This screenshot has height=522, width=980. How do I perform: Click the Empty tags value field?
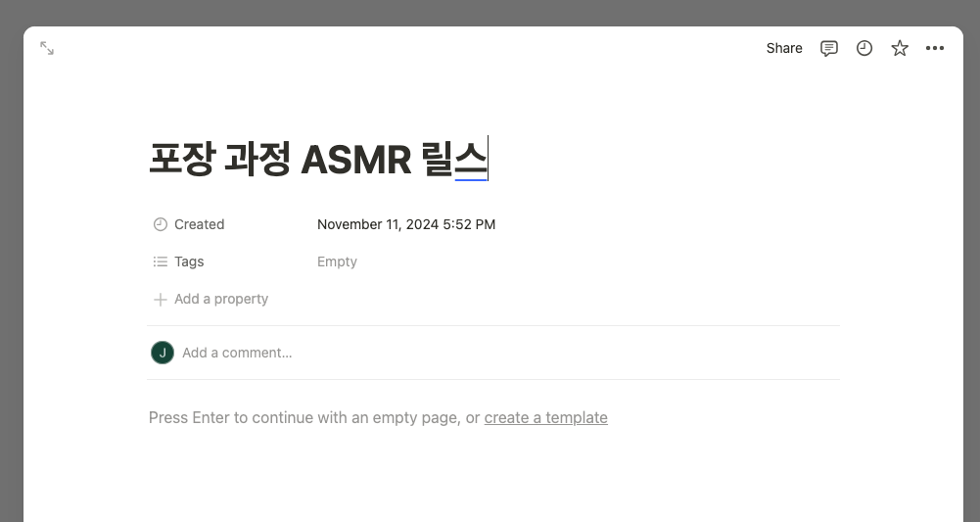tap(337, 261)
